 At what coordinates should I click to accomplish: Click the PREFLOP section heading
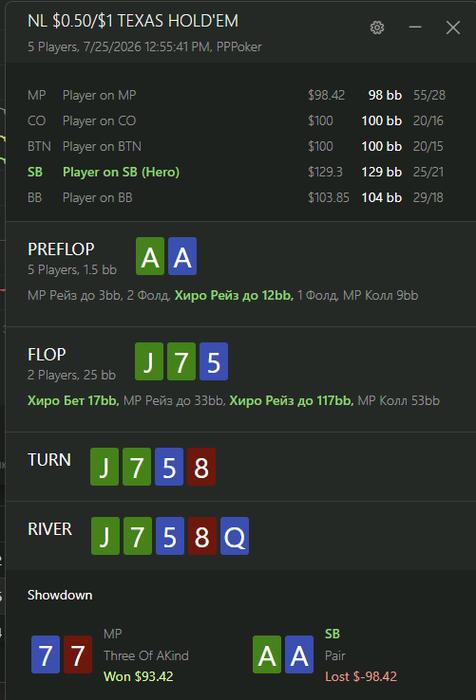pyautogui.click(x=61, y=249)
